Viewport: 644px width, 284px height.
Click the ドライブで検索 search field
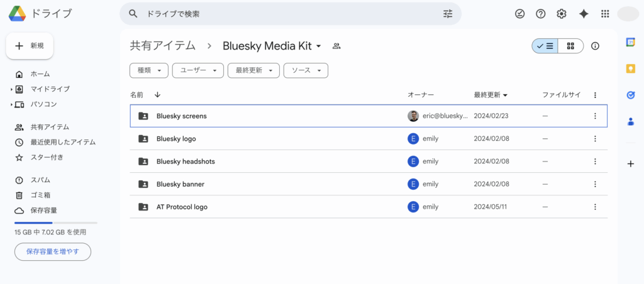291,14
